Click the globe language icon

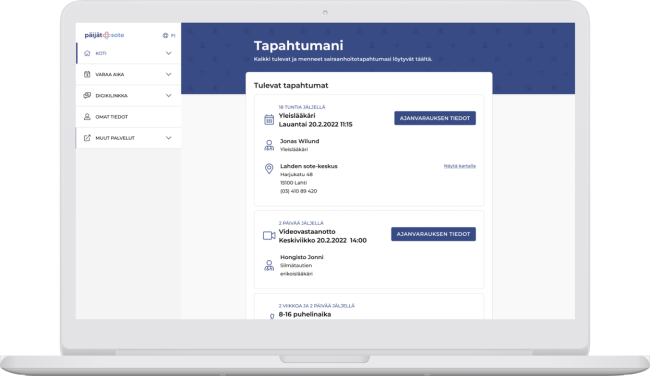[x=165, y=36]
